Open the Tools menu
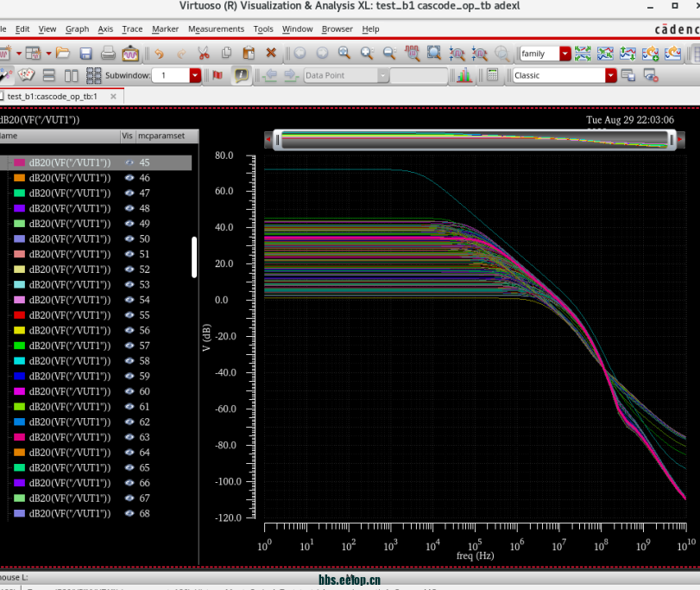 (x=263, y=29)
